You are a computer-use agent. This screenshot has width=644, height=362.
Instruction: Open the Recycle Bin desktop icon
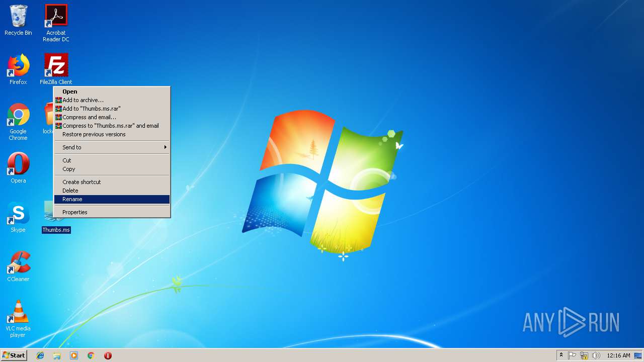click(x=18, y=20)
